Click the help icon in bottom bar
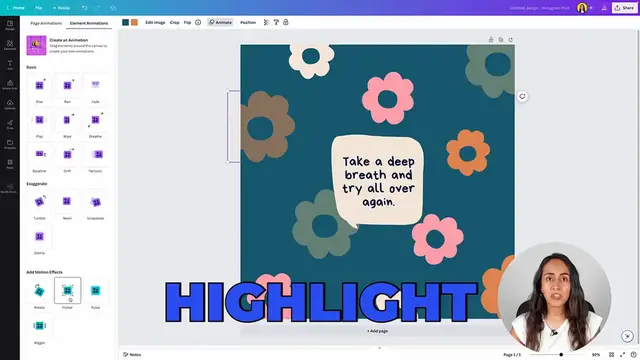 click(x=633, y=355)
